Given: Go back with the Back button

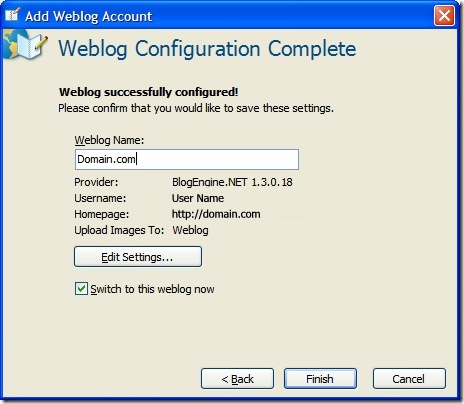Looking at the screenshot, I should click(237, 379).
